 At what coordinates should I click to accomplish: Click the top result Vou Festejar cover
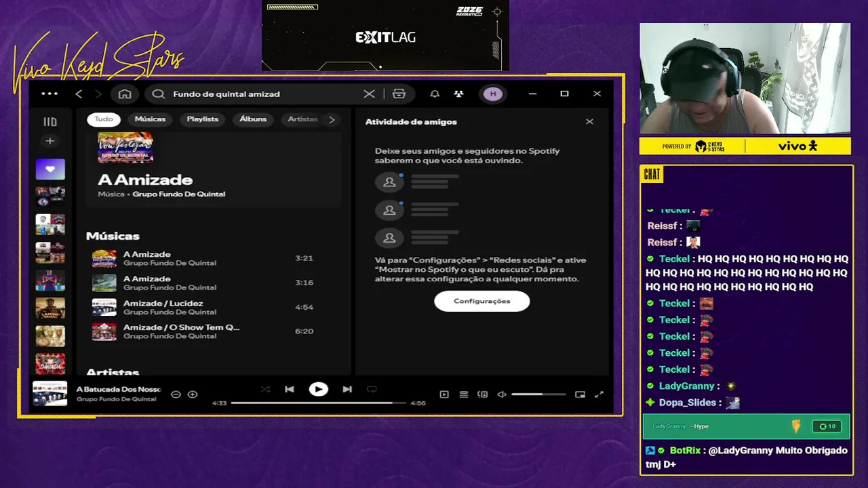(x=125, y=147)
